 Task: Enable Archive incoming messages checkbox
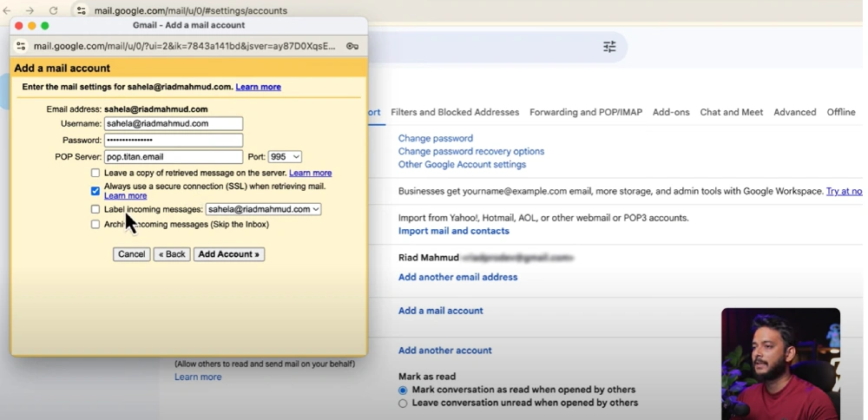(95, 224)
